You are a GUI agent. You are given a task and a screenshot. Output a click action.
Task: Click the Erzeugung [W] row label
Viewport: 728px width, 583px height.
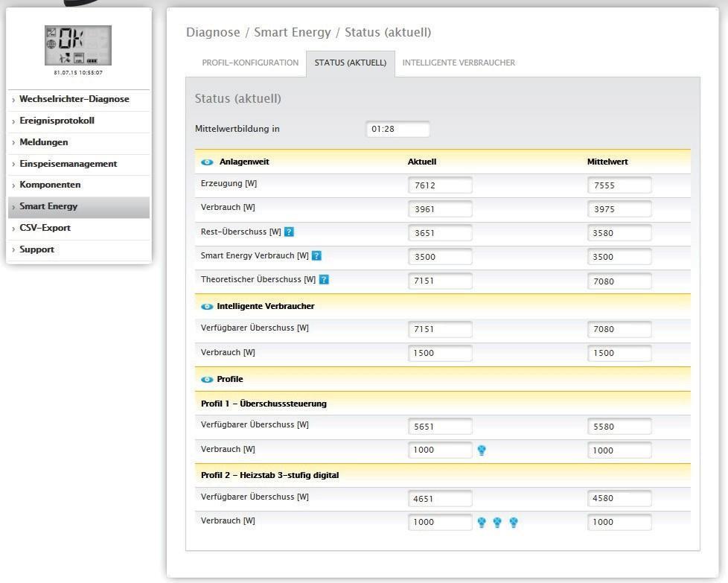pos(229,183)
